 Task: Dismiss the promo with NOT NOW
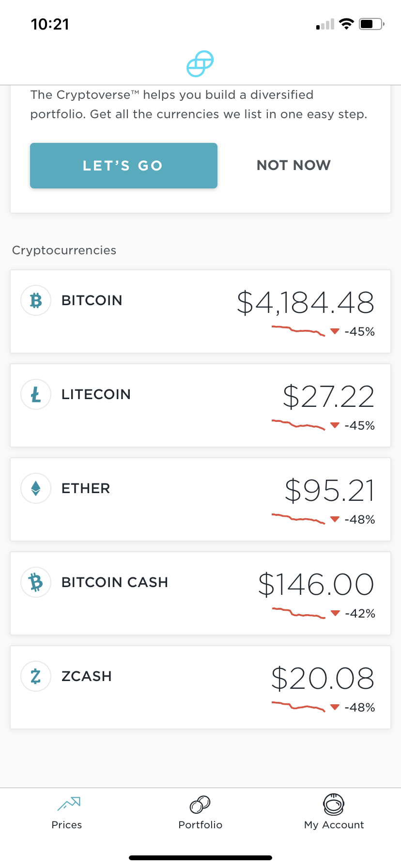point(293,166)
